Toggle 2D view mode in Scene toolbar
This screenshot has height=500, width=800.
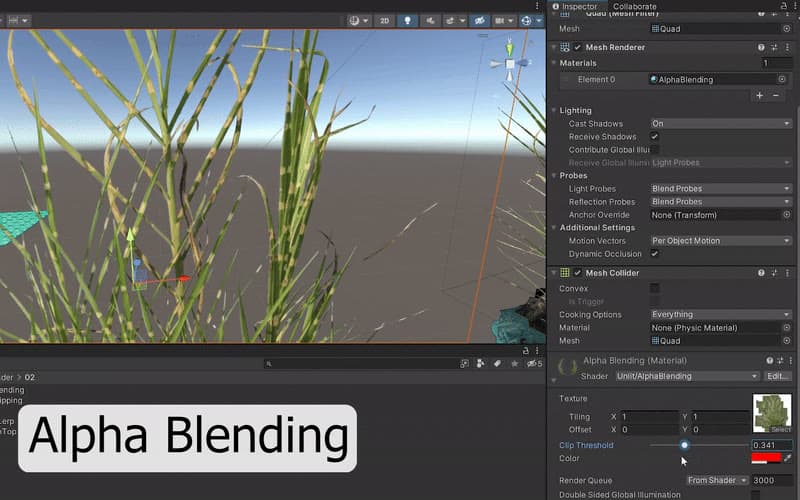coord(384,20)
